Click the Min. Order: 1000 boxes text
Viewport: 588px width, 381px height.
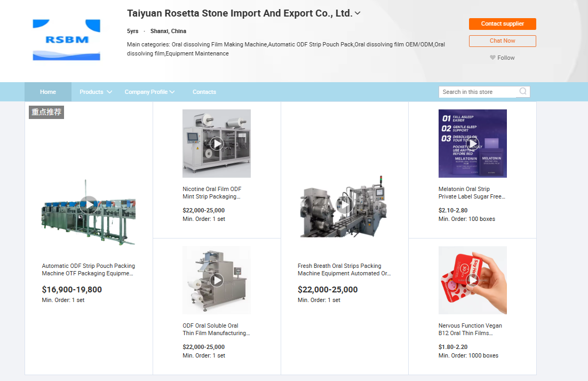pyautogui.click(x=468, y=355)
